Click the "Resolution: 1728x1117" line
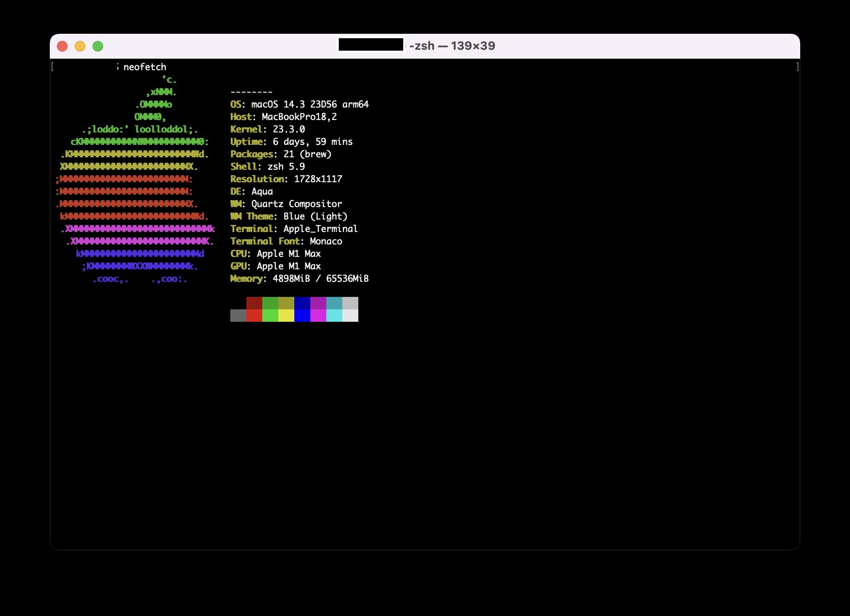The width and height of the screenshot is (850, 616). point(286,179)
